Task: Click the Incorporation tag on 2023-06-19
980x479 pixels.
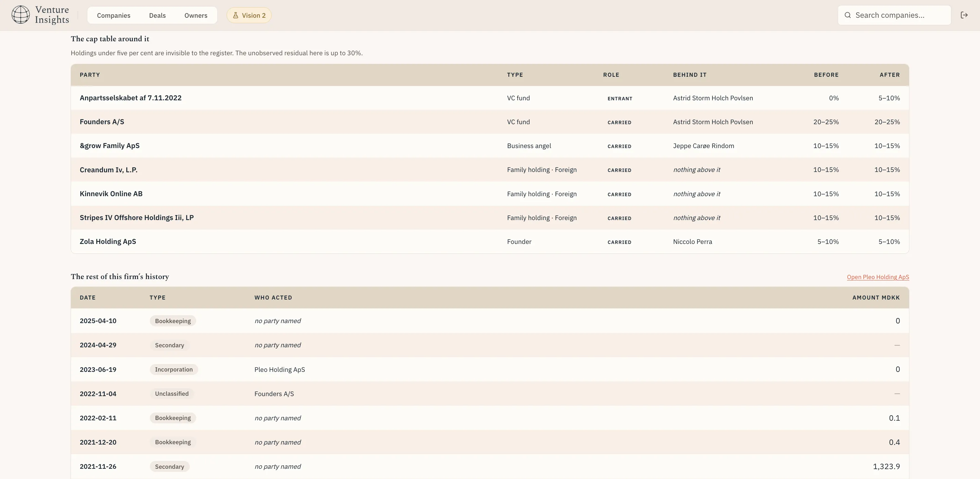Action: (x=173, y=369)
